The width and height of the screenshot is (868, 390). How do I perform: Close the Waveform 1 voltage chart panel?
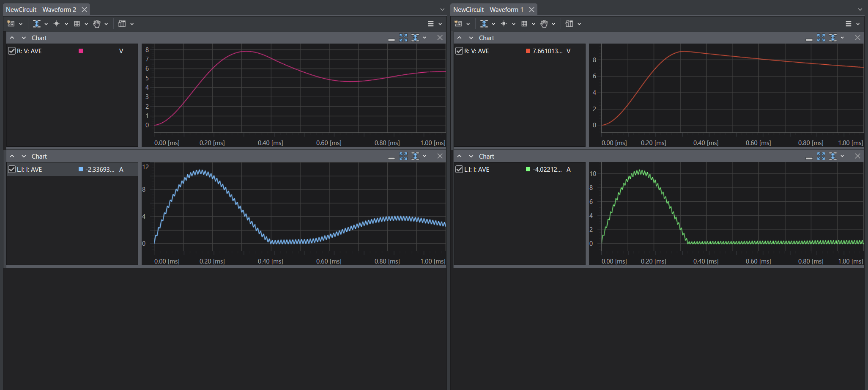858,38
